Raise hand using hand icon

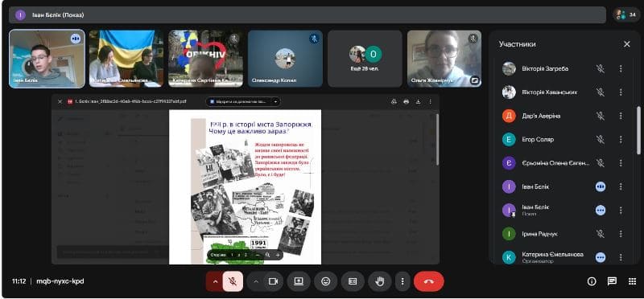380,281
